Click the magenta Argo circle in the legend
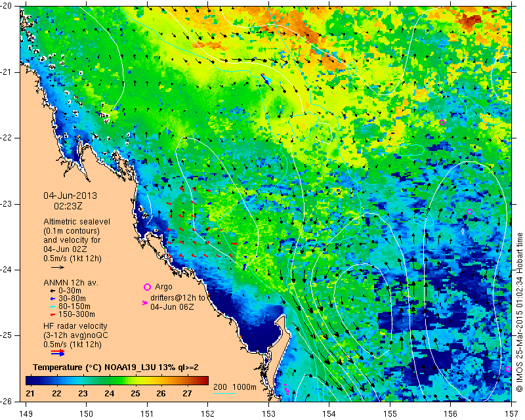The height and width of the screenshot is (420, 525). [x=147, y=287]
